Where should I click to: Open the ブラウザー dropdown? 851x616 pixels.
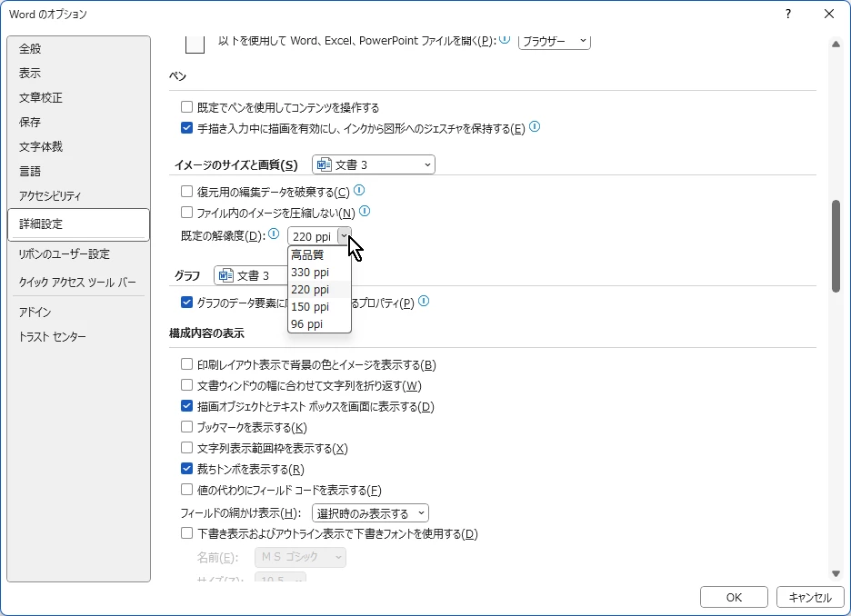[x=554, y=41]
